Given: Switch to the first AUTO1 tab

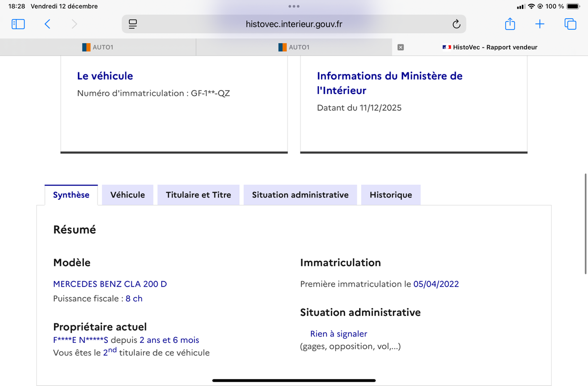Looking at the screenshot, I should pos(98,48).
